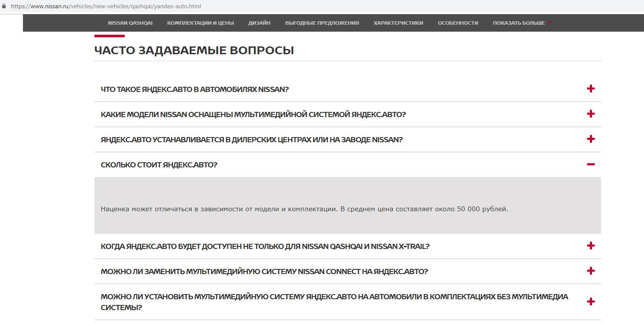The height and width of the screenshot is (324, 644).
Task: Open 'Комплектации и цены' navigation tab
Action: [x=201, y=23]
